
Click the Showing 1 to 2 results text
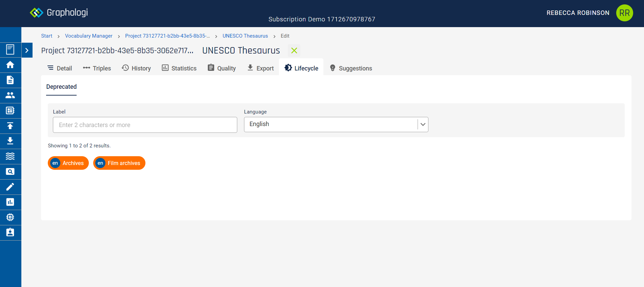click(x=79, y=146)
